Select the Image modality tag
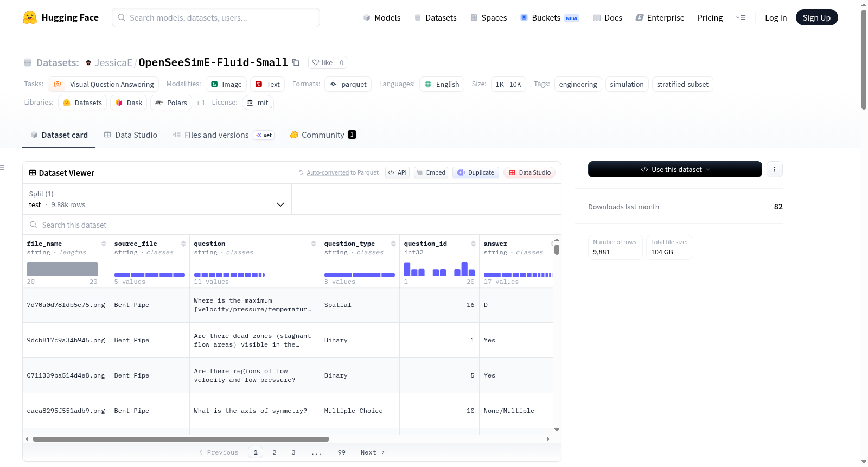Viewport: 868px width, 467px height. (226, 84)
